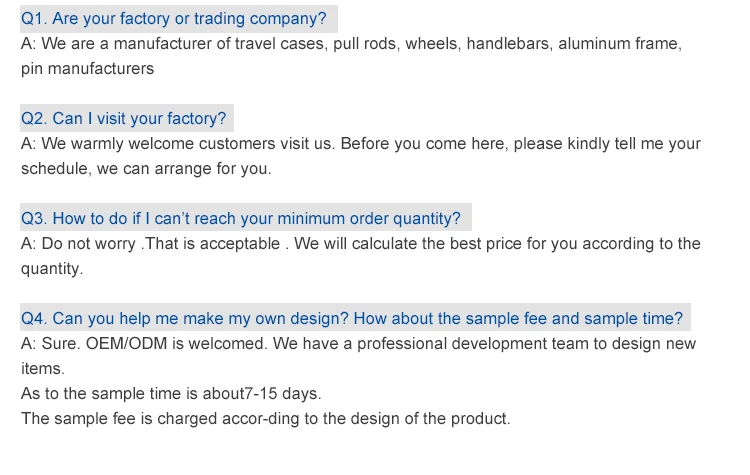The height and width of the screenshot is (475, 750).
Task: Open the Q4 own design and sample fee question
Action: click(352, 319)
